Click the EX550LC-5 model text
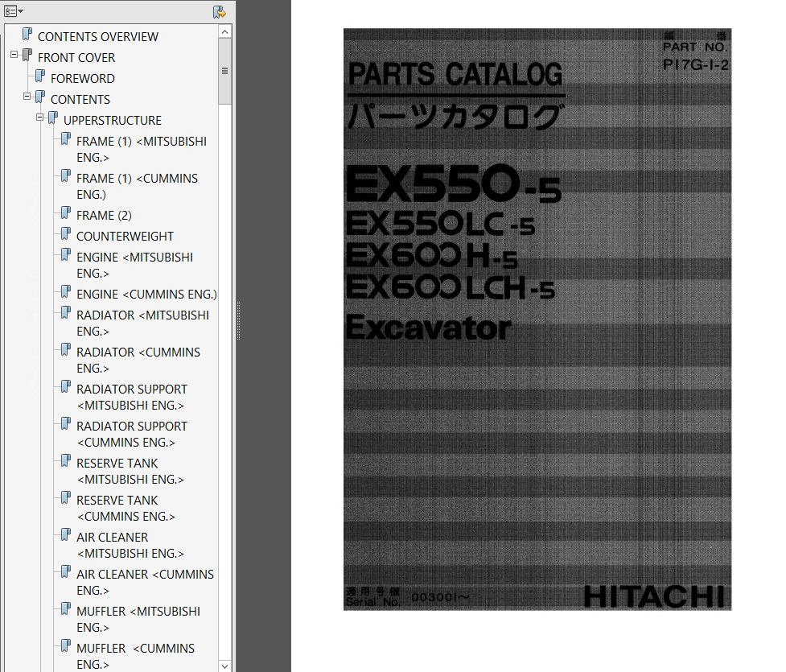Viewport: 786px width, 672px height. pyautogui.click(x=440, y=225)
